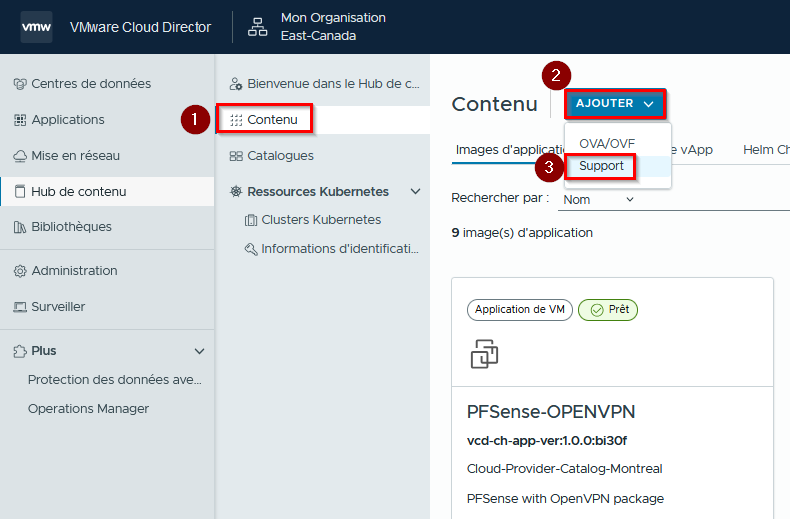The image size is (790, 519).
Task: Open Clusters Kubernetes entry
Action: (321, 220)
